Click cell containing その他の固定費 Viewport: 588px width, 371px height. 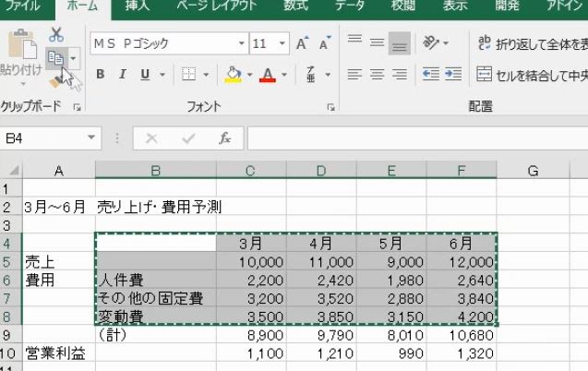[156, 298]
